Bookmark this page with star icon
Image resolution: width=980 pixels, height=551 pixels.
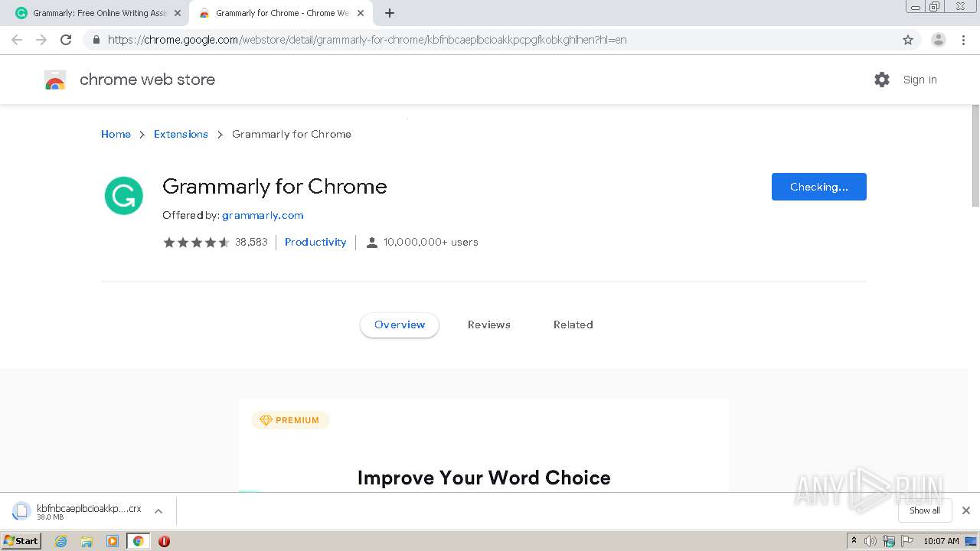click(908, 40)
